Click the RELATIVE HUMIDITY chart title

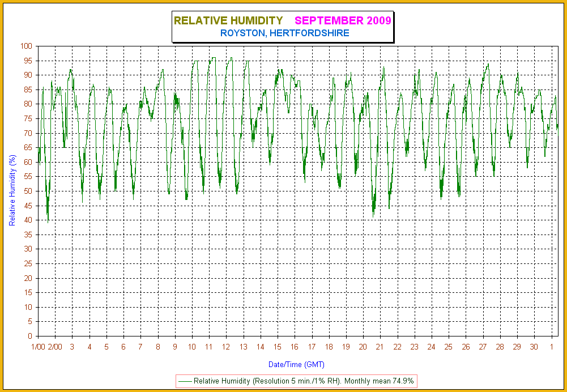(x=228, y=21)
